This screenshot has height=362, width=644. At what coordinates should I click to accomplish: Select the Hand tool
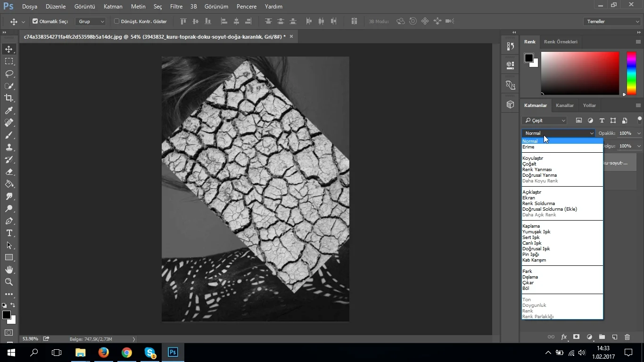9,270
